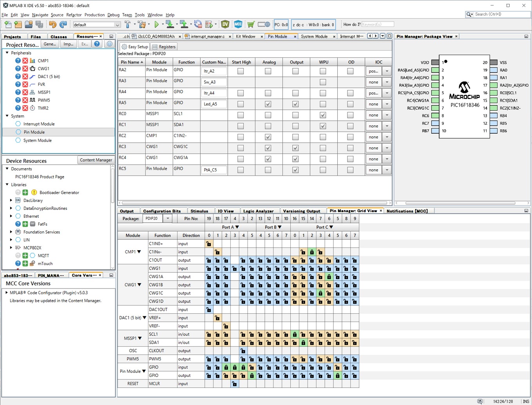
Task: Open the Source menu
Action: (57, 15)
